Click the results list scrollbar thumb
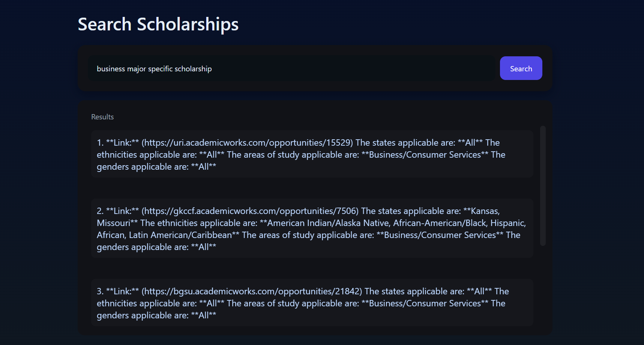This screenshot has width=644, height=345. 543,185
